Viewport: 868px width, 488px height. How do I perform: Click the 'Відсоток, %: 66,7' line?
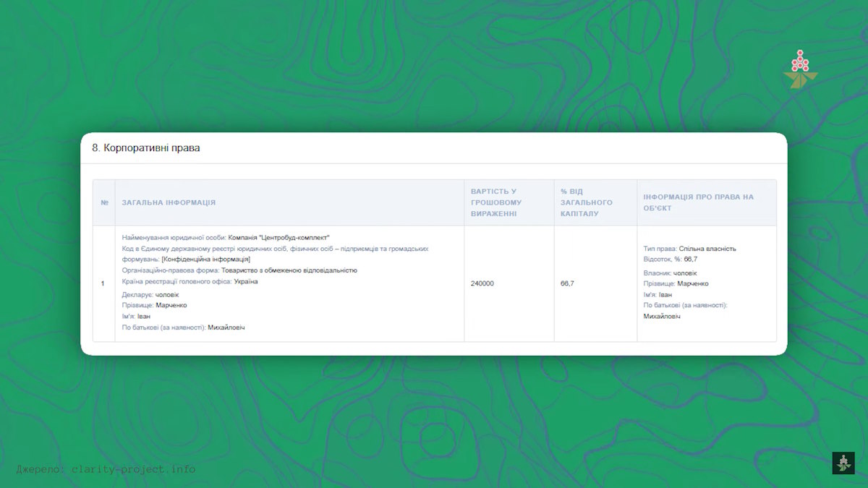coord(670,259)
